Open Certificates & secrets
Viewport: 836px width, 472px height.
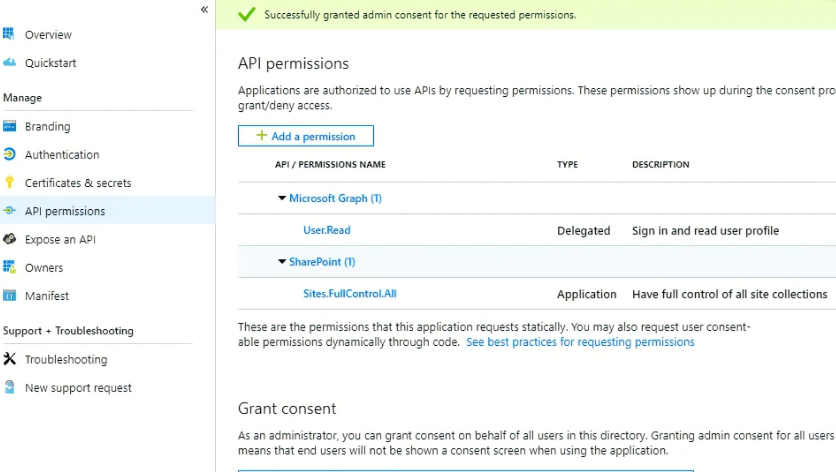78,183
